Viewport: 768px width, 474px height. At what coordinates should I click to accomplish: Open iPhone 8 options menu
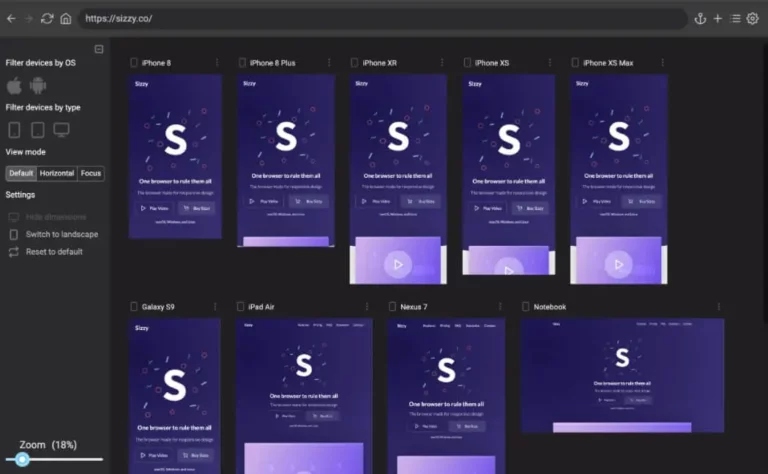click(217, 63)
